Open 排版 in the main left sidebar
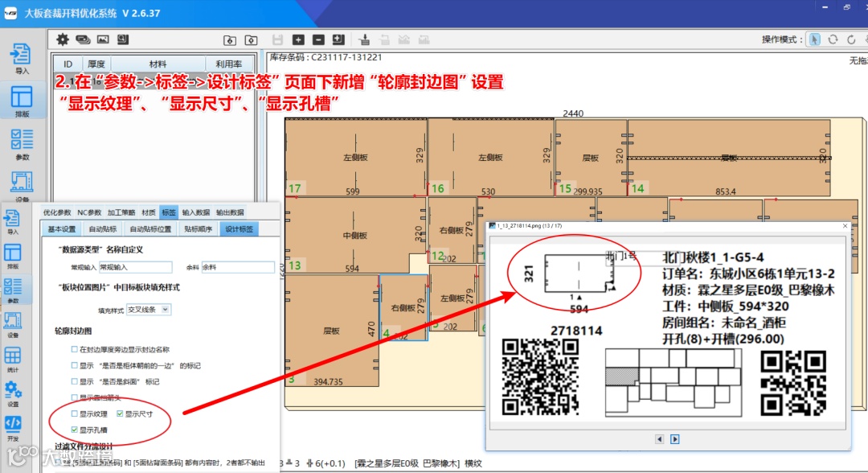The width and height of the screenshot is (868, 473). 21,101
